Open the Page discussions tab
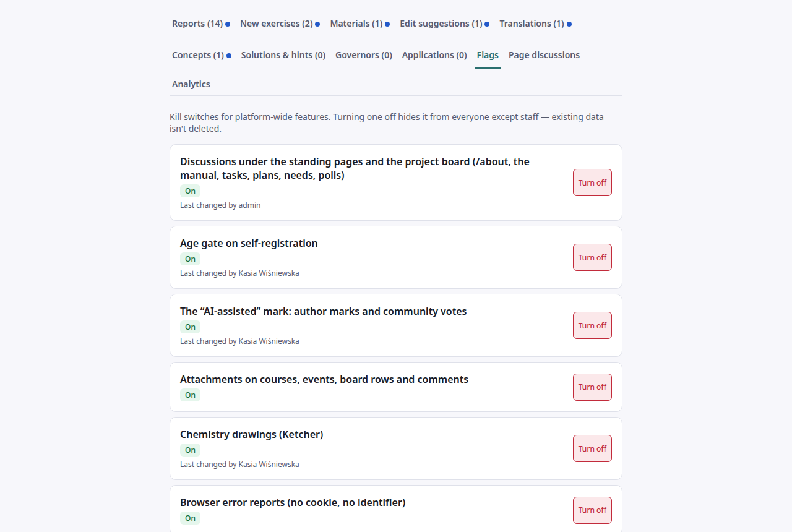The width and height of the screenshot is (792, 532). [x=544, y=55]
